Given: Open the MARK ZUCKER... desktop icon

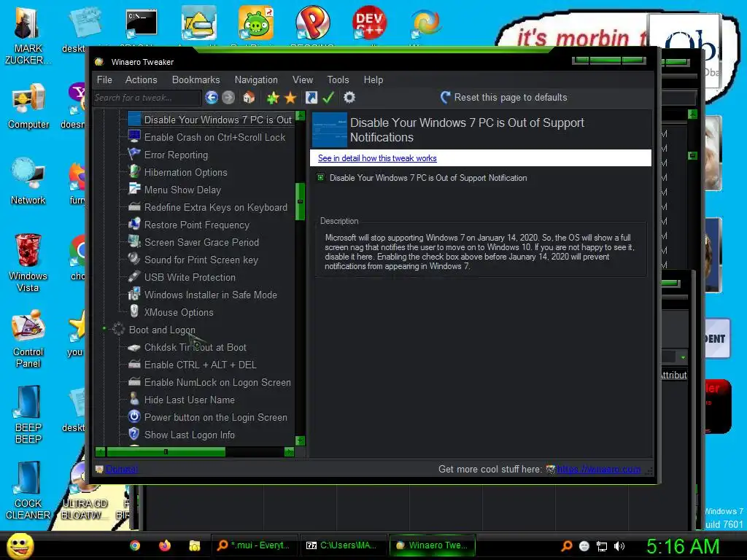Looking at the screenshot, I should click(28, 36).
